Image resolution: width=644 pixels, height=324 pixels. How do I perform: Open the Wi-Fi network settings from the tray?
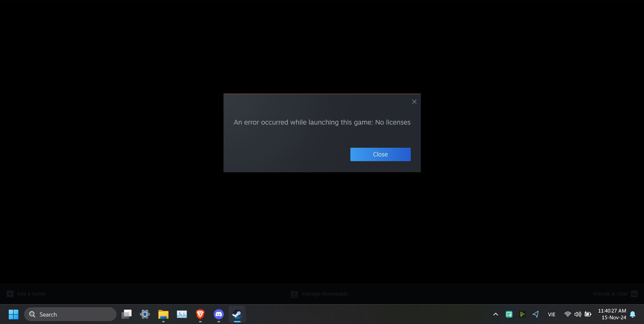pyautogui.click(x=567, y=314)
